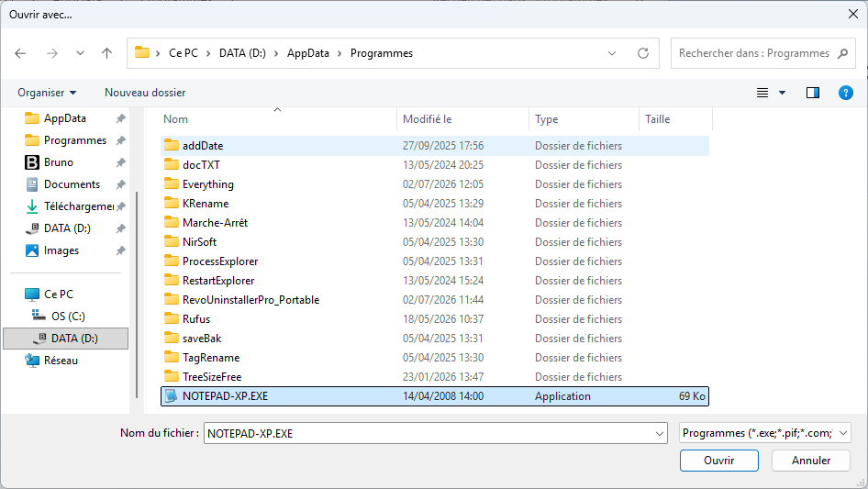Select the addDate folder icon
The height and width of the screenshot is (489, 868).
[172, 145]
